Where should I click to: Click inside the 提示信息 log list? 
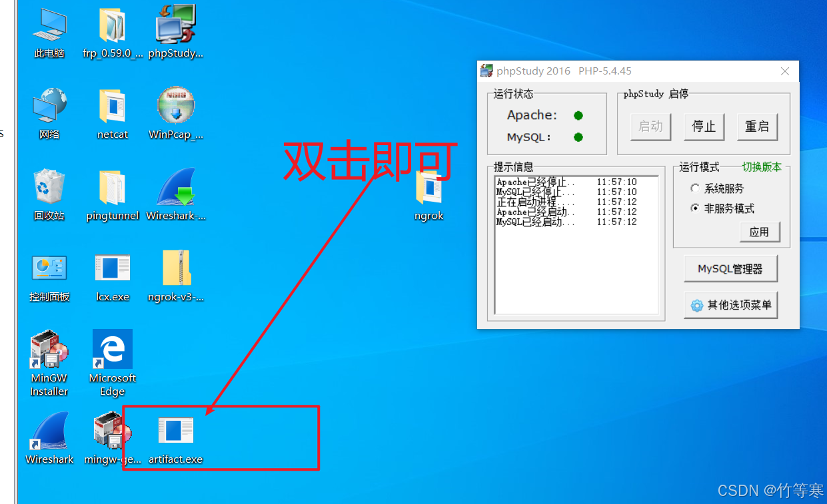click(x=576, y=266)
